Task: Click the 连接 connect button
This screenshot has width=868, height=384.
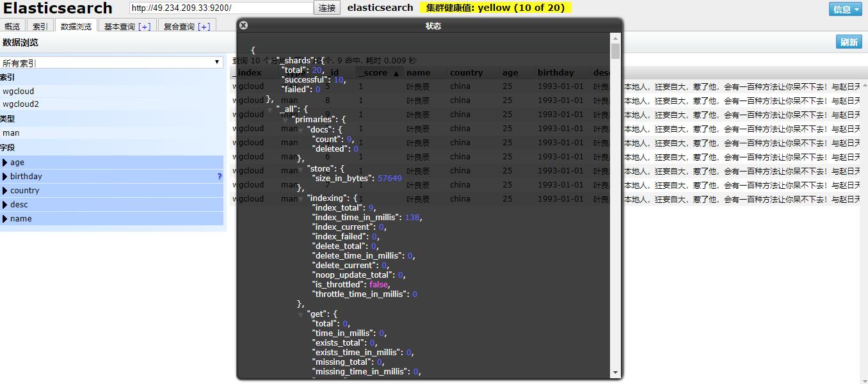Action: point(327,8)
